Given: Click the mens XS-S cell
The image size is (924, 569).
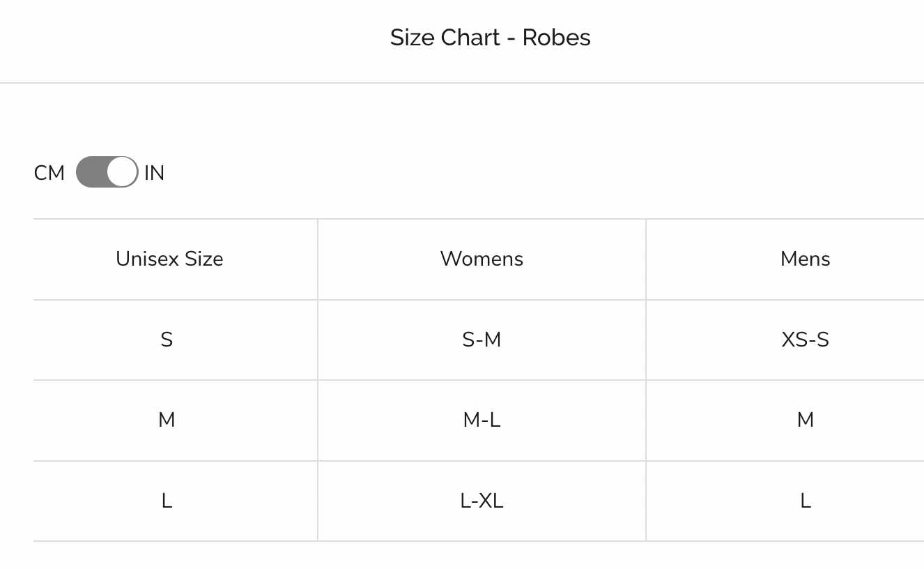Looking at the screenshot, I should coord(805,340).
